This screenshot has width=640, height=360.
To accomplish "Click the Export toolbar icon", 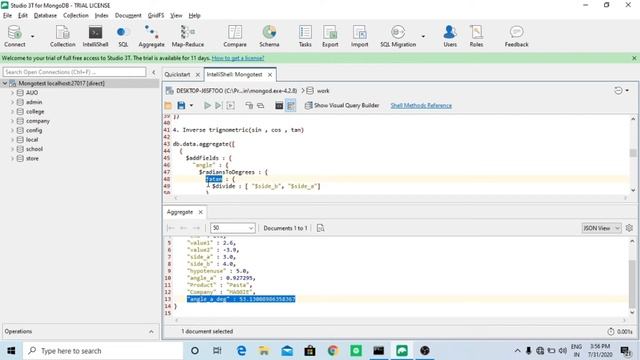I will pyautogui.click(x=330, y=36).
